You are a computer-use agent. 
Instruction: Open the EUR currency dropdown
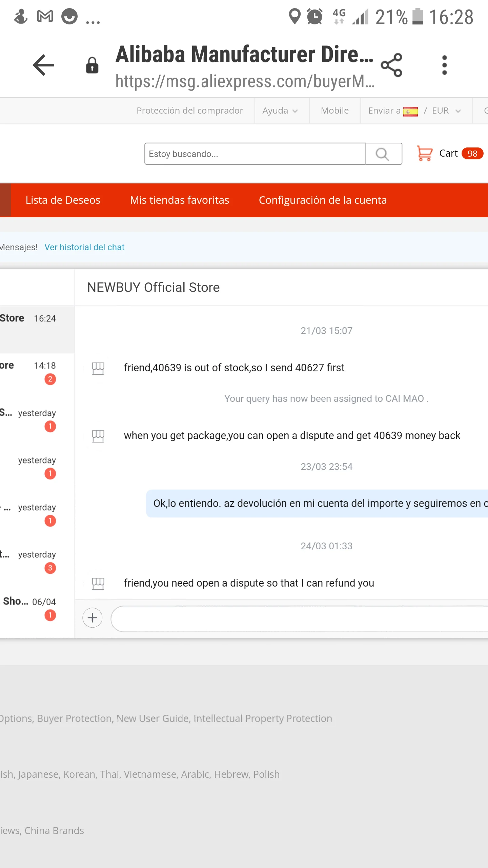pyautogui.click(x=446, y=111)
